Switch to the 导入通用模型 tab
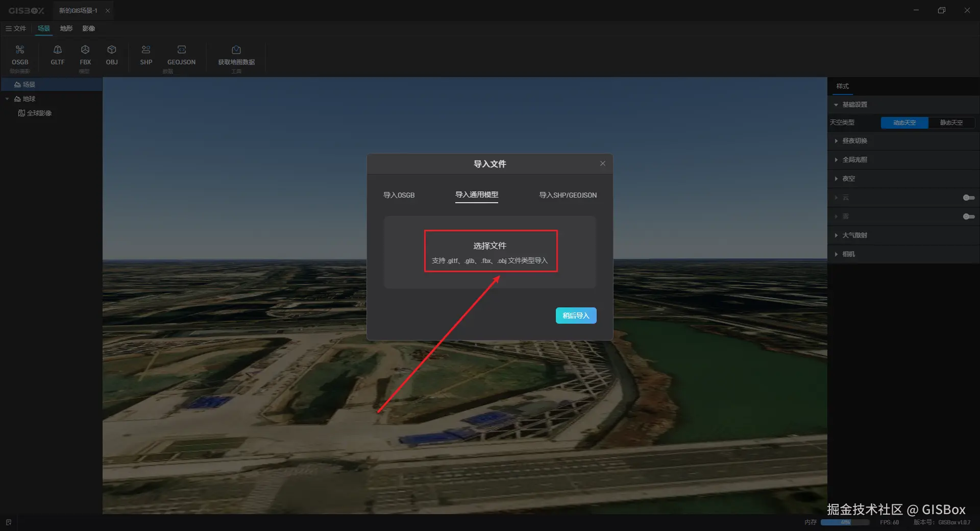Image resolution: width=980 pixels, height=531 pixels. [x=477, y=195]
